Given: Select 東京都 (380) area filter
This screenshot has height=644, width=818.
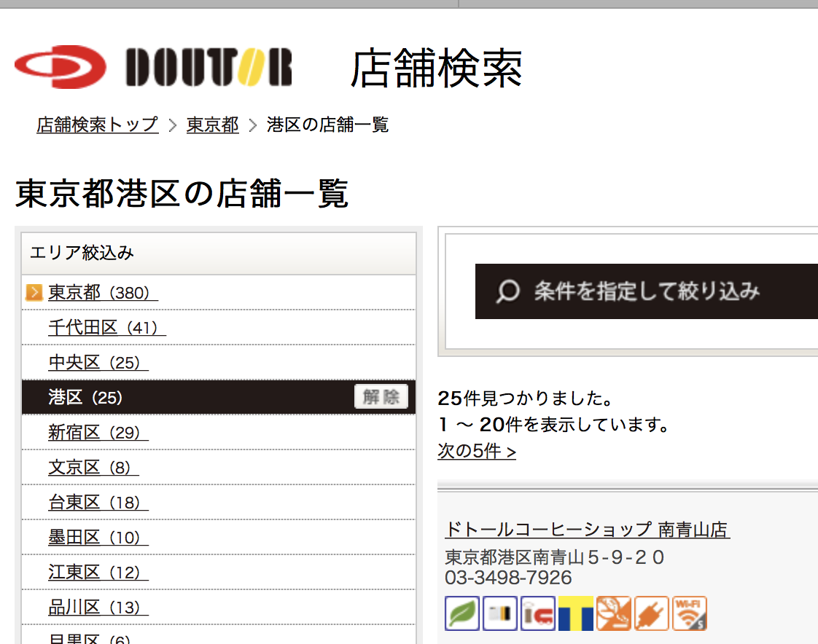Looking at the screenshot, I should [103, 293].
